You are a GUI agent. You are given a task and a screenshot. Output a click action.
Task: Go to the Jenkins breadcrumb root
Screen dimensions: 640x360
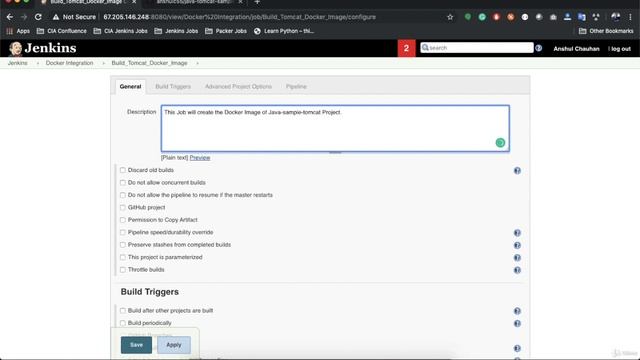click(x=18, y=63)
